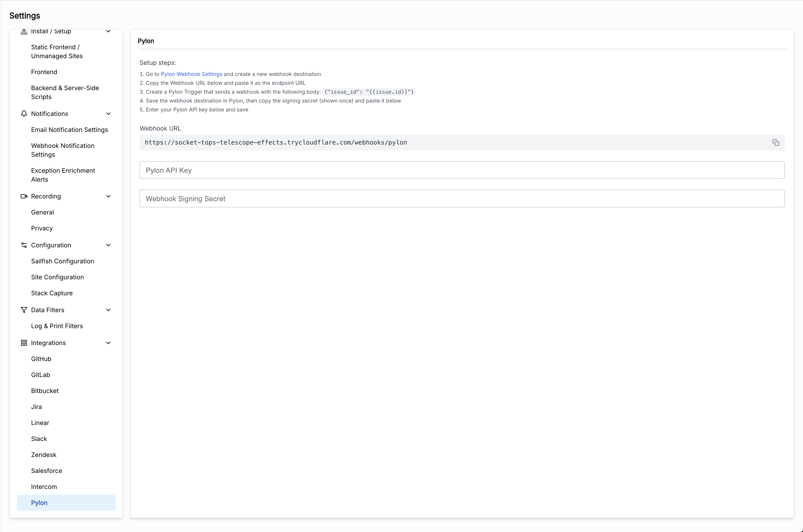Click the Notifications section label

click(x=50, y=114)
